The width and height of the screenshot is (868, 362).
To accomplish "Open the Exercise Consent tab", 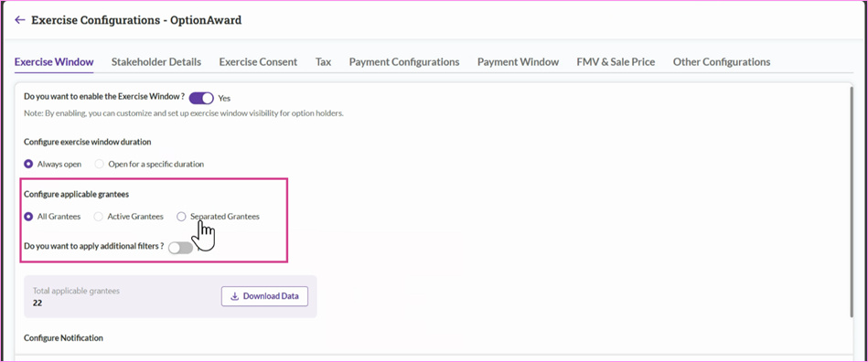I will (258, 62).
